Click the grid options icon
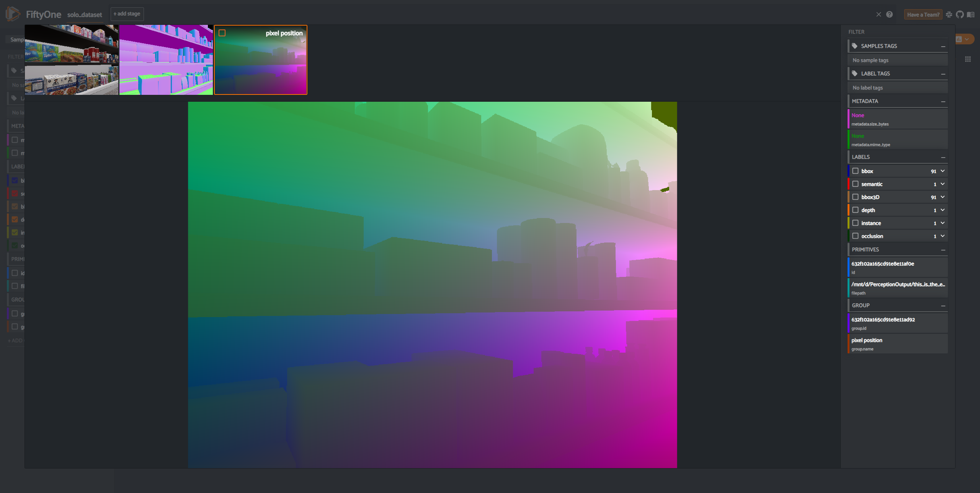This screenshot has height=493, width=980. (x=968, y=59)
